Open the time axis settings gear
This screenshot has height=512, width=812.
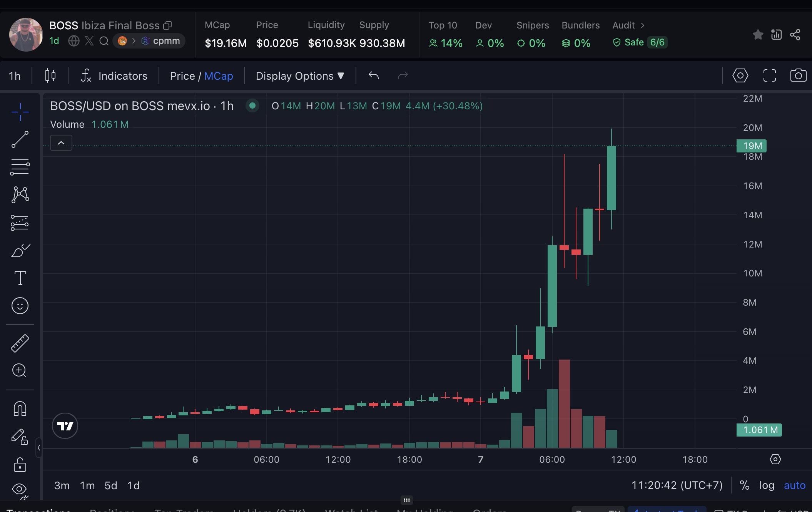point(775,459)
